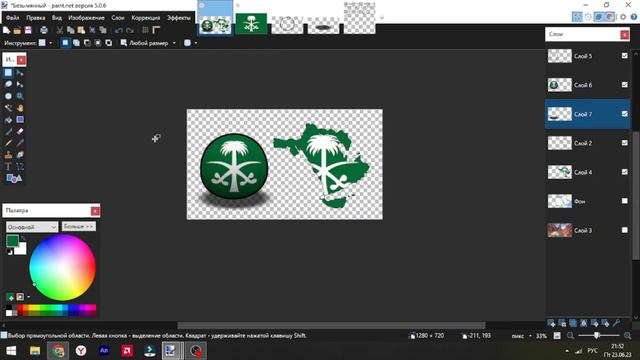
Task: Select the Text tool
Action: point(8,167)
